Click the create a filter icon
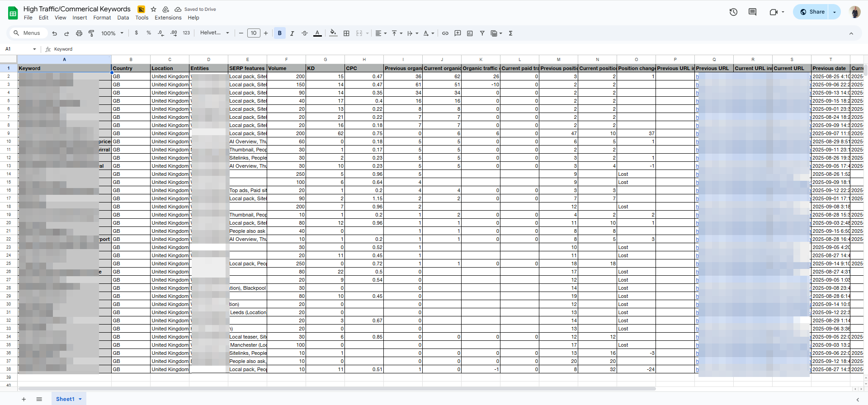This screenshot has width=868, height=405. 482,33
